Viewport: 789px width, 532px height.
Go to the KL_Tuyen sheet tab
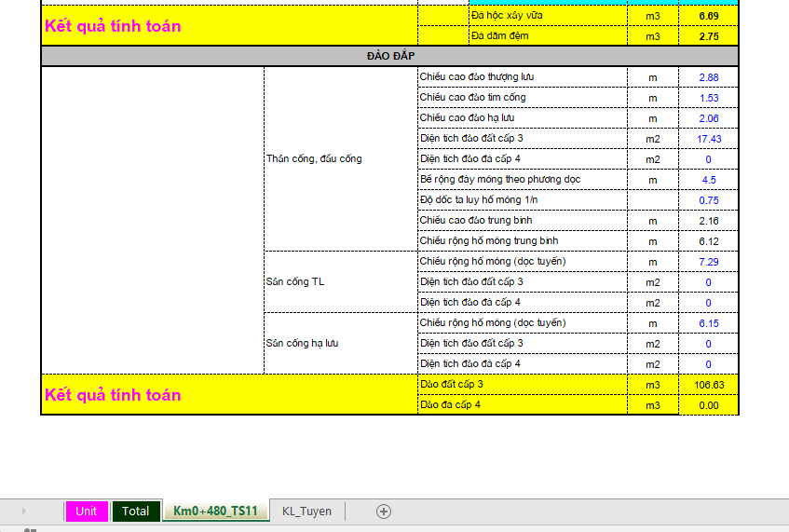pyautogui.click(x=306, y=512)
